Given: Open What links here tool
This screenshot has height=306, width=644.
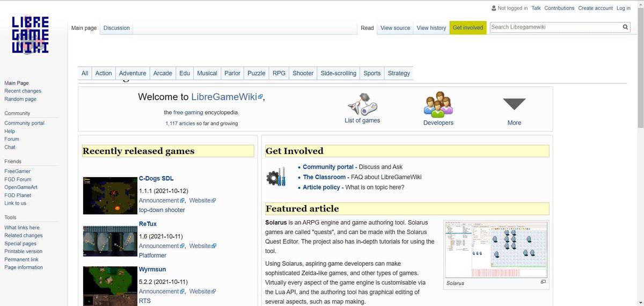Looking at the screenshot, I should tap(22, 228).
